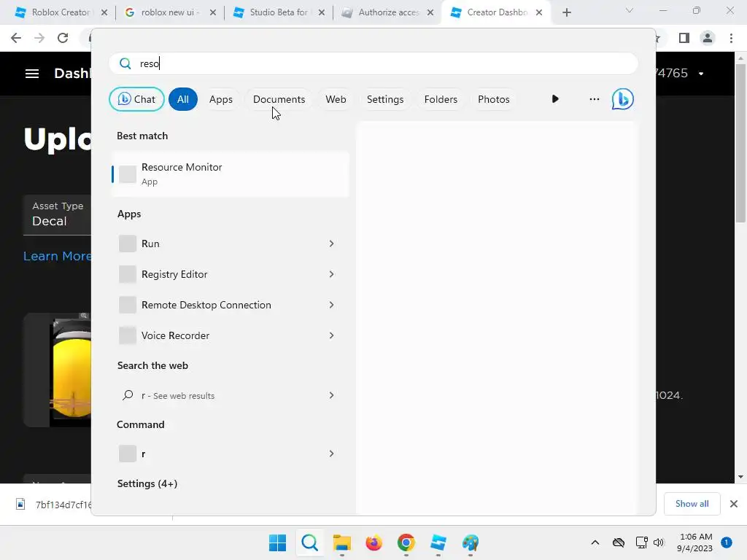Open the Remote Desktop Connection result
Image resolution: width=747 pixels, height=560 pixels.
[231, 305]
